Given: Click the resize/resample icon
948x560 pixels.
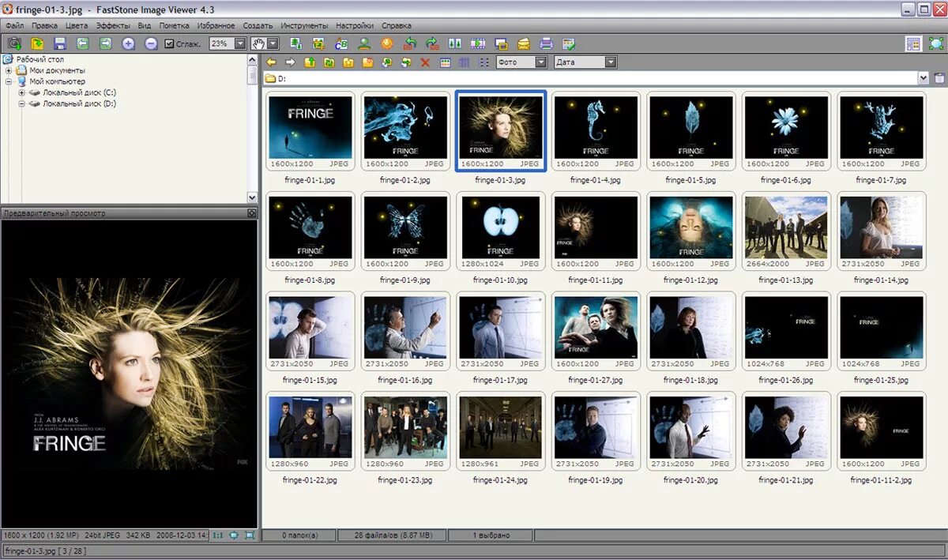Looking at the screenshot, I should pyautogui.click(x=296, y=43).
